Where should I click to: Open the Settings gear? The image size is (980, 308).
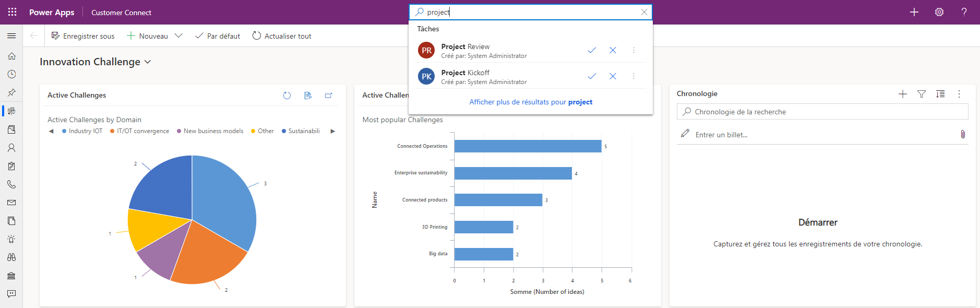[x=939, y=12]
